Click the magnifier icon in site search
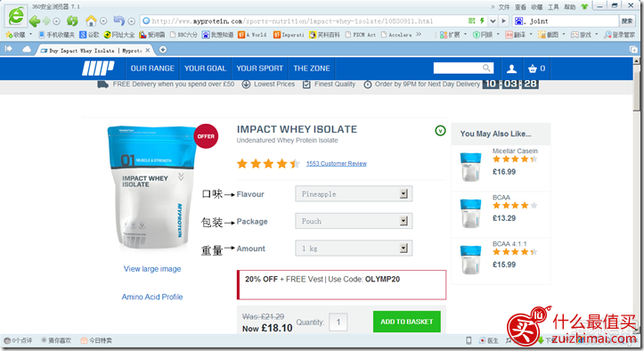The height and width of the screenshot is (351, 644). 486,68
